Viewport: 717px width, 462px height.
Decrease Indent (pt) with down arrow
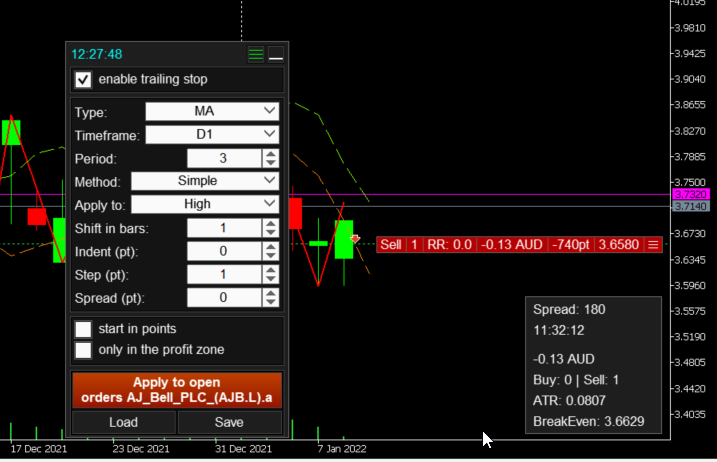click(271, 256)
